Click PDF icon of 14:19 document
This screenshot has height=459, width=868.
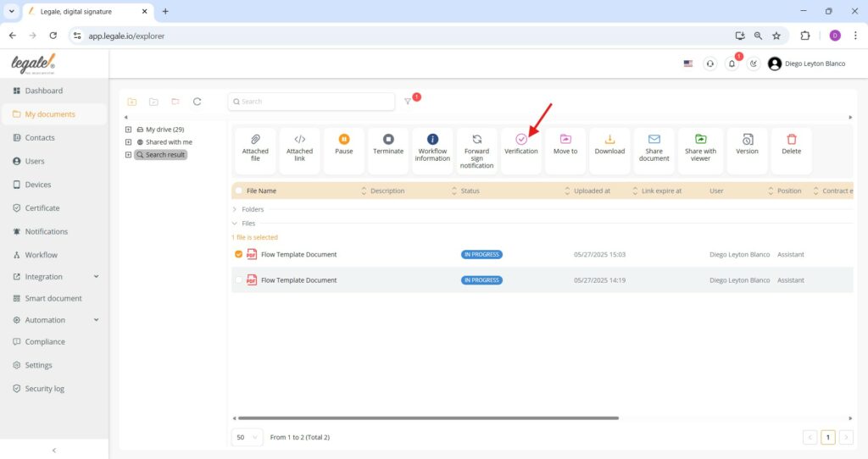(252, 279)
